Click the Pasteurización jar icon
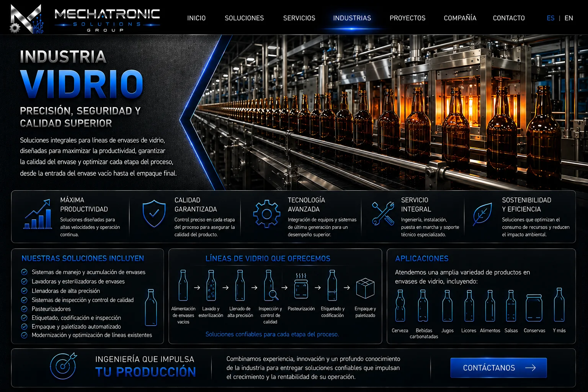 pos(301,286)
